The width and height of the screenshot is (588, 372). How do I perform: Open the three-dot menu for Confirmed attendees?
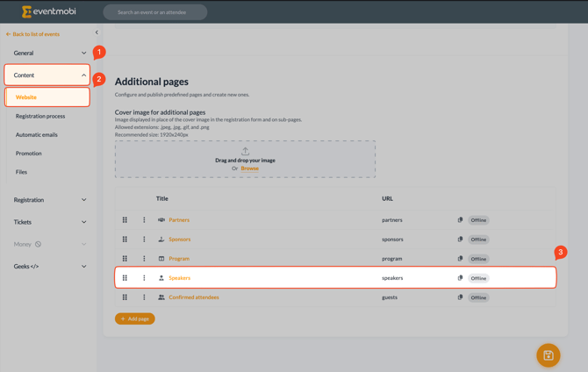144,297
